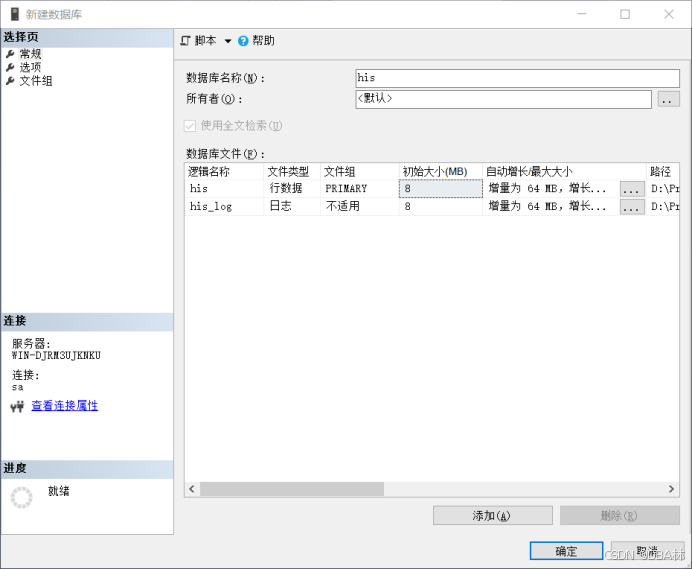This screenshot has height=569, width=693.
Task: Click initial size cell of his_log row
Action: (x=441, y=206)
